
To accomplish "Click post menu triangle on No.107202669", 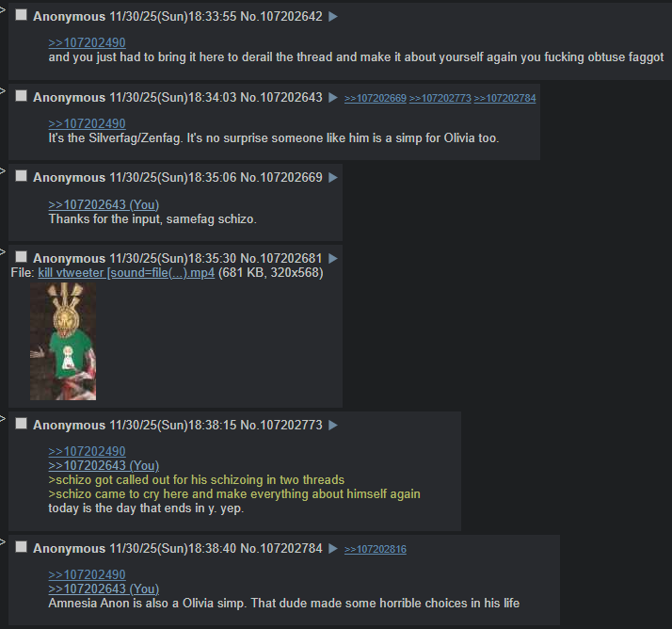I will pyautogui.click(x=333, y=178).
